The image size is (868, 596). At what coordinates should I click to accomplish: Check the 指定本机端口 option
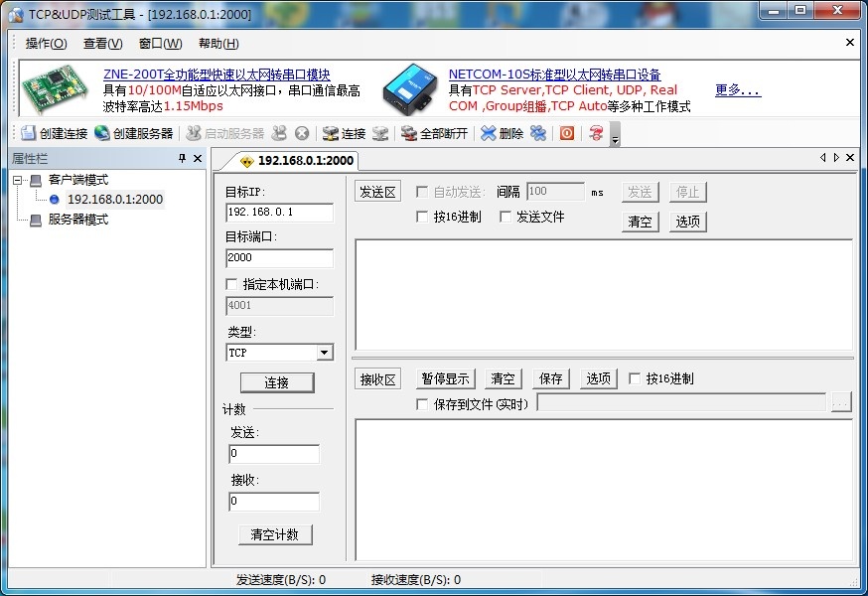pyautogui.click(x=231, y=284)
